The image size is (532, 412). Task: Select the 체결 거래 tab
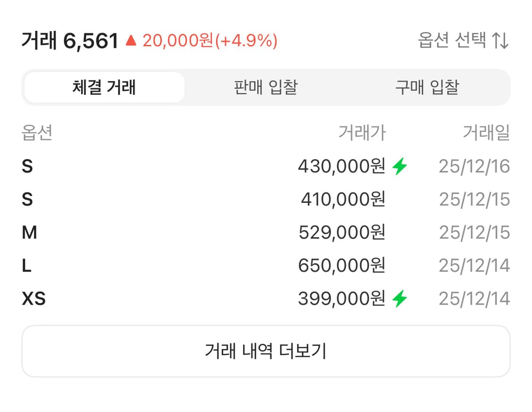(x=104, y=87)
